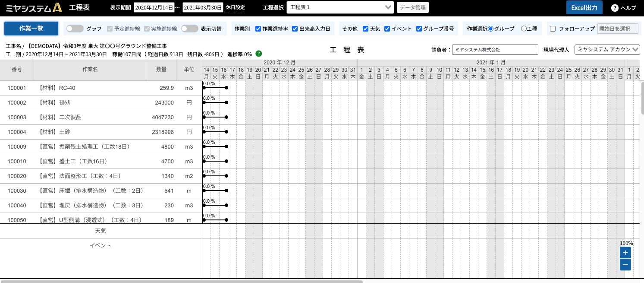Uncheck the 天気 checkbox
The width and height of the screenshot is (644, 283).
pos(365,29)
